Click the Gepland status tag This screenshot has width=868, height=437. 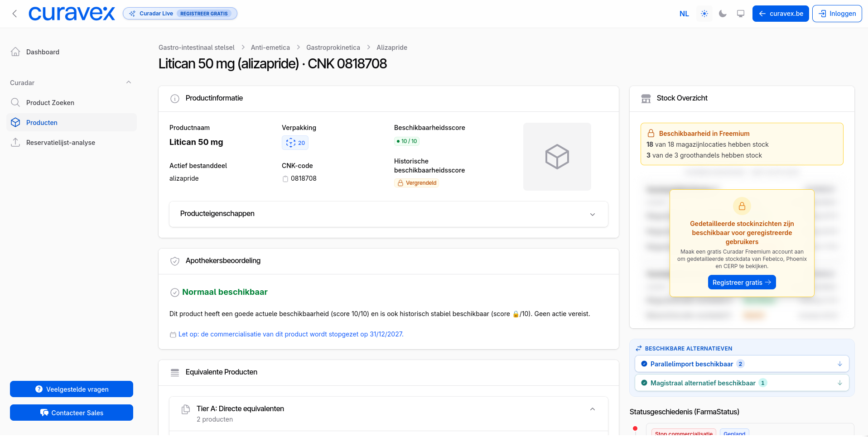point(734,433)
